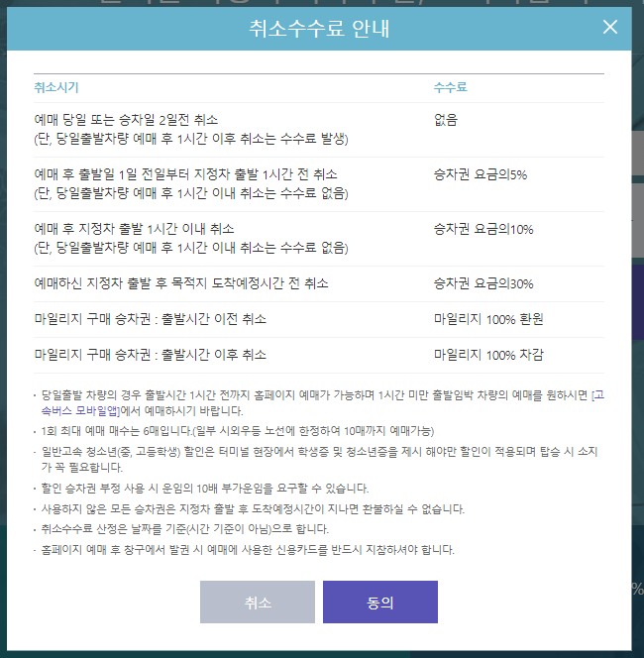Click the 마일리지 100% 차감 cell
The height and width of the screenshot is (658, 644).
[x=488, y=355]
